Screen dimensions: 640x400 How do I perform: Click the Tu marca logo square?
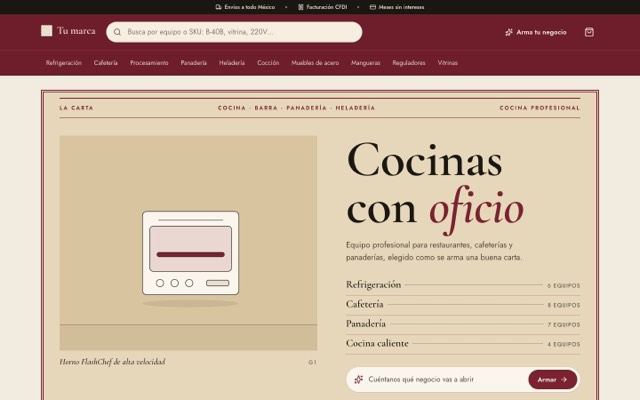pyautogui.click(x=47, y=31)
